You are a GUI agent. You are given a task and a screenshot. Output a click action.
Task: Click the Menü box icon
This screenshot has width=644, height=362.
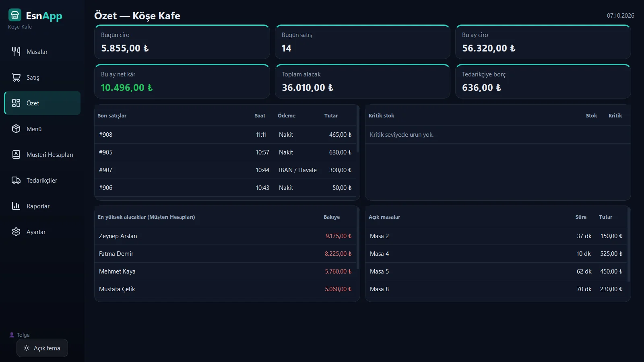(16, 129)
